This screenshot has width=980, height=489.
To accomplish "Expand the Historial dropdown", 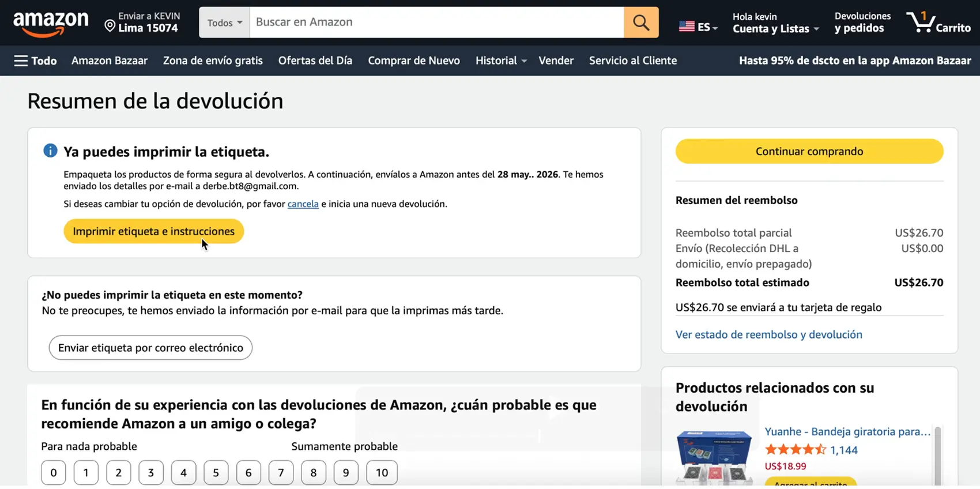I will pyautogui.click(x=501, y=61).
